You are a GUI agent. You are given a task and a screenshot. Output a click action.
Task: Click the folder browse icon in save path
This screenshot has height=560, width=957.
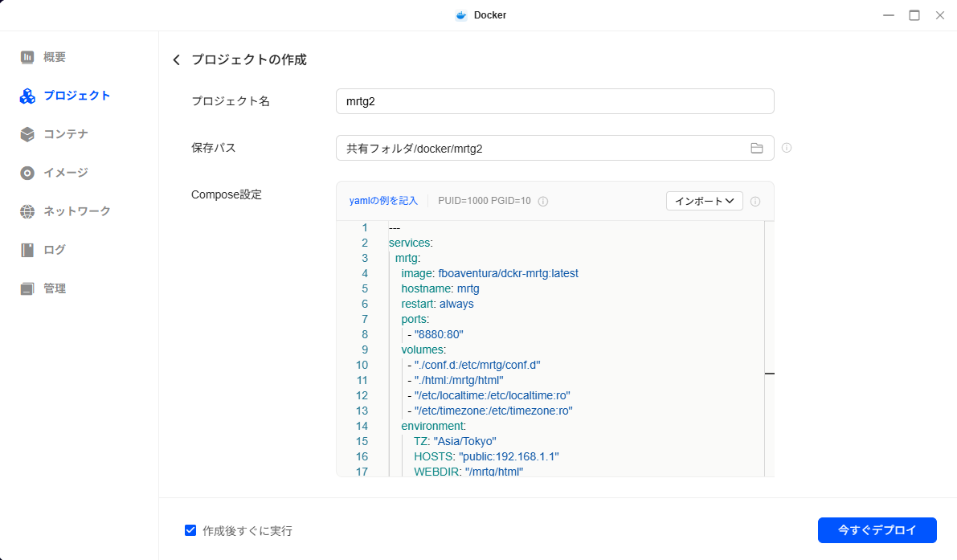tap(757, 148)
